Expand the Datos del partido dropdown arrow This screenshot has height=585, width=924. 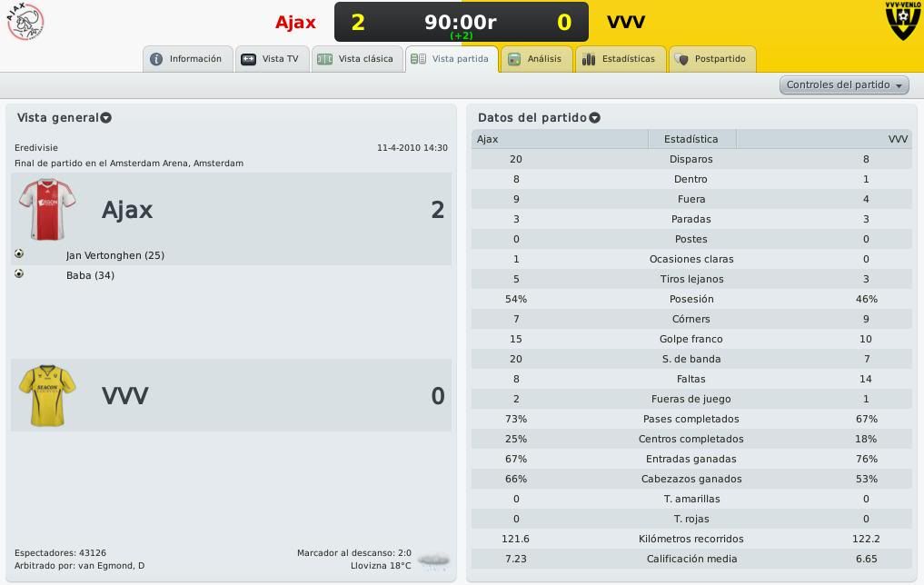point(594,118)
